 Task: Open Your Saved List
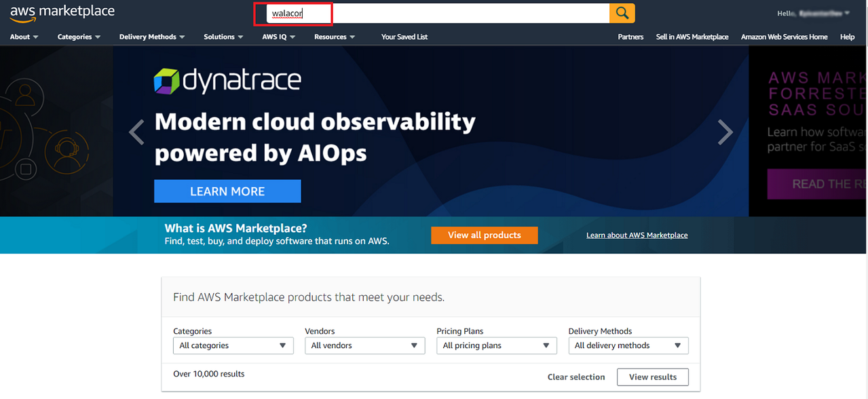[x=404, y=37]
